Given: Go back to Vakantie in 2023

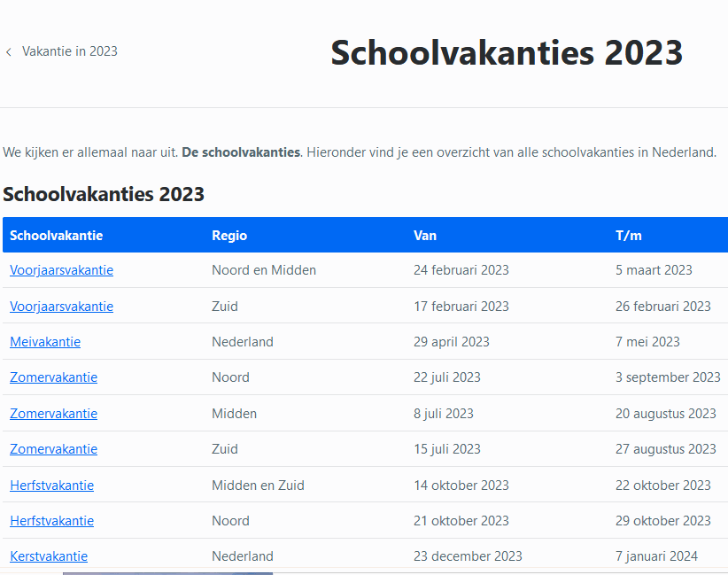Looking at the screenshot, I should 69,51.
